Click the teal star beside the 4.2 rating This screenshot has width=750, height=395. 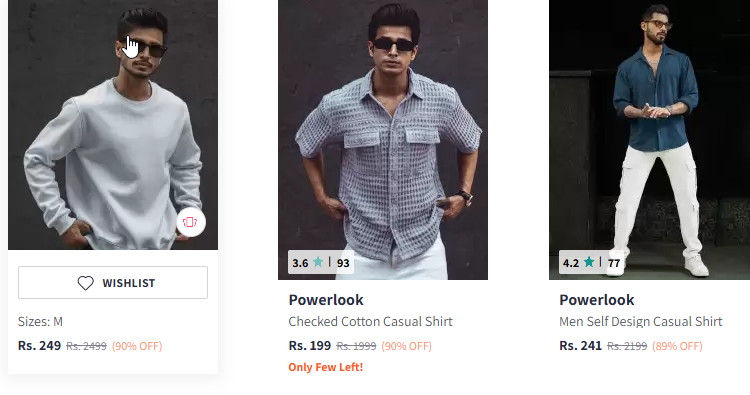click(x=589, y=262)
